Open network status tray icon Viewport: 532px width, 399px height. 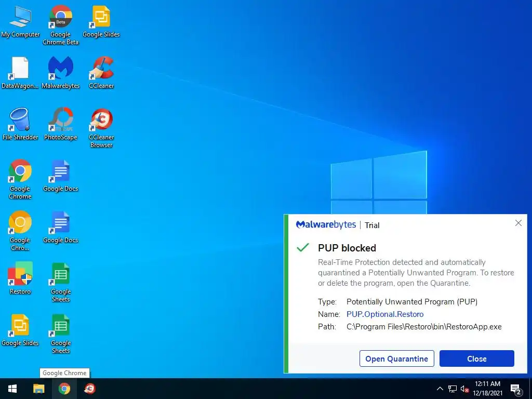(453, 389)
